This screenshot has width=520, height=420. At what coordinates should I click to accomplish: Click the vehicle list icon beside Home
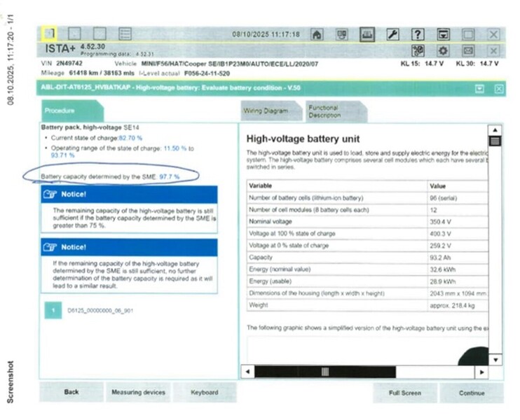click(342, 34)
